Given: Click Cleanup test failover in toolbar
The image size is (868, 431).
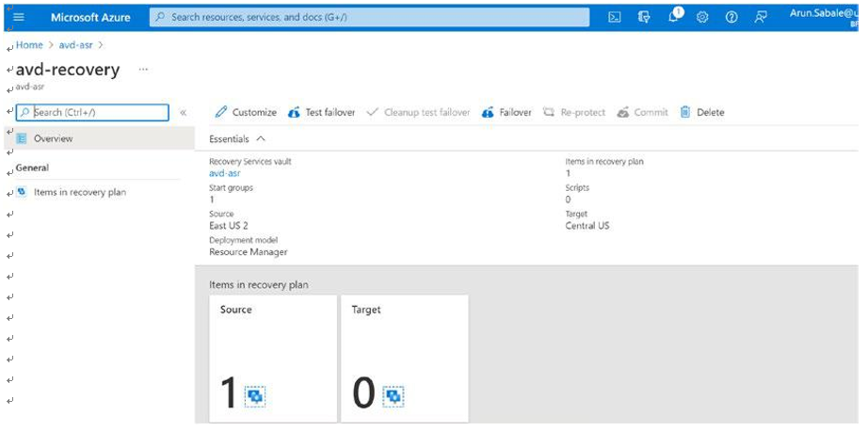Looking at the screenshot, I should (x=419, y=112).
